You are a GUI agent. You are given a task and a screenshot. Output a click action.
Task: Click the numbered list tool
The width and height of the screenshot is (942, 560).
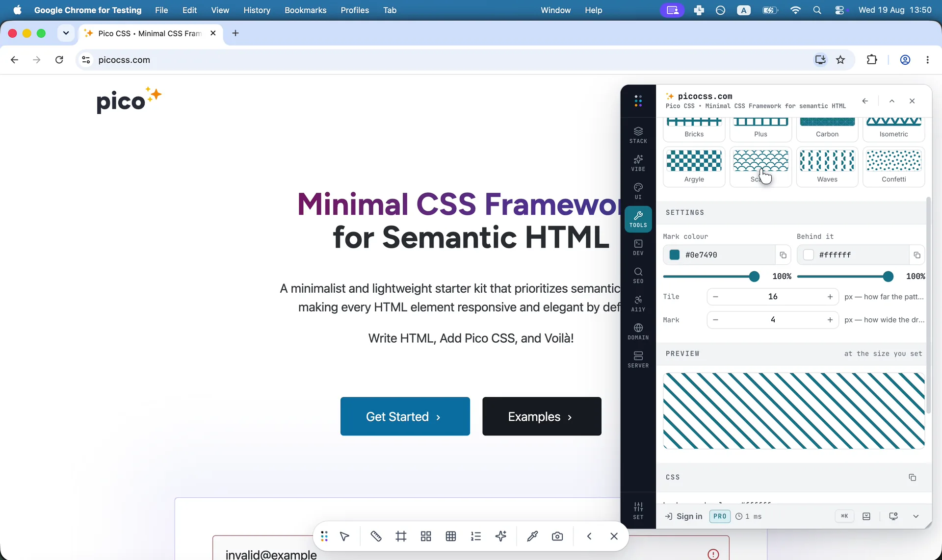[x=476, y=536]
